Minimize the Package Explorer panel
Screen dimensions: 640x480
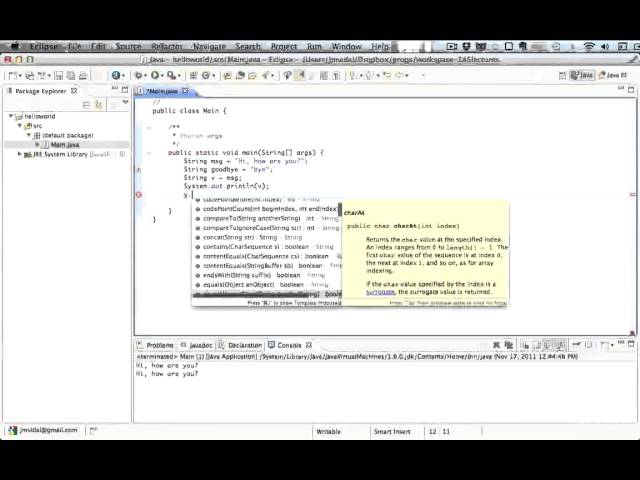coord(115,89)
